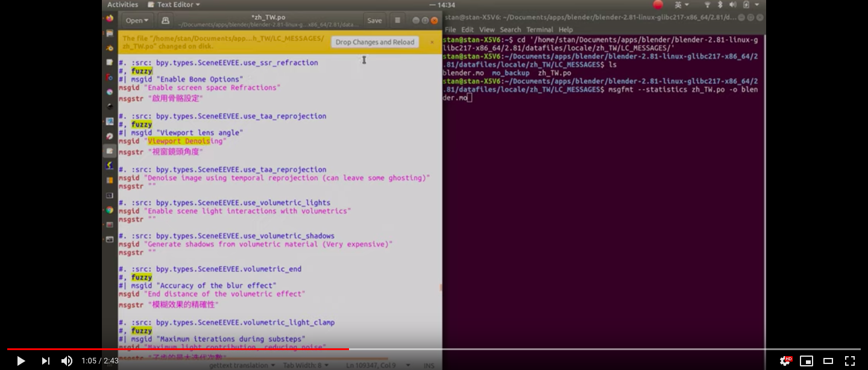Screen dimensions: 868x370
Task: Click msgid End distance of volumetric effect
Action: [x=212, y=294]
